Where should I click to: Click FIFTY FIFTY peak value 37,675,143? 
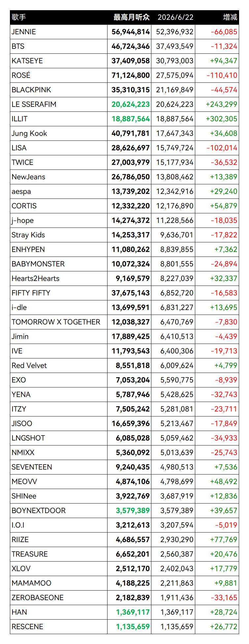131,293
